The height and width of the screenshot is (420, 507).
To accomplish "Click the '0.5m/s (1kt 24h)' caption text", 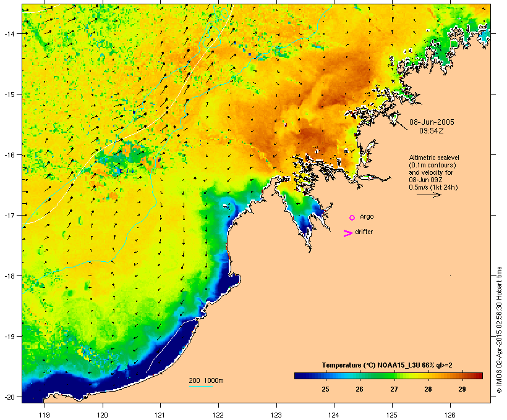I will [433, 187].
